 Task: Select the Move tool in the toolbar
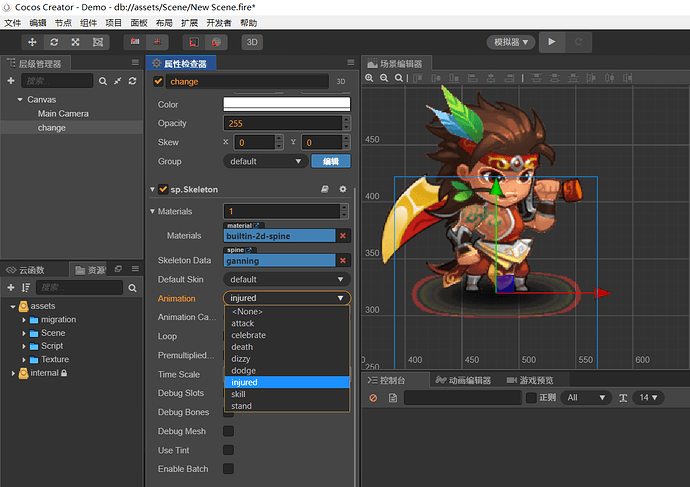click(x=33, y=42)
